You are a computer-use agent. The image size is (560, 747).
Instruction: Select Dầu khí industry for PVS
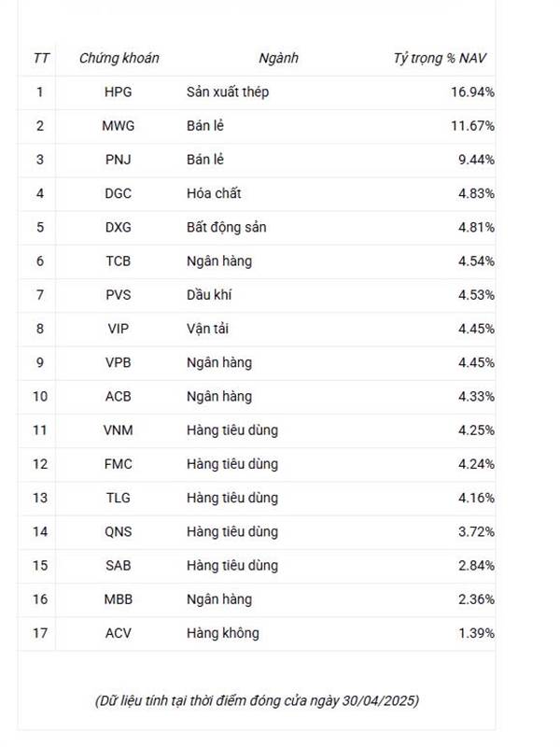tap(209, 295)
